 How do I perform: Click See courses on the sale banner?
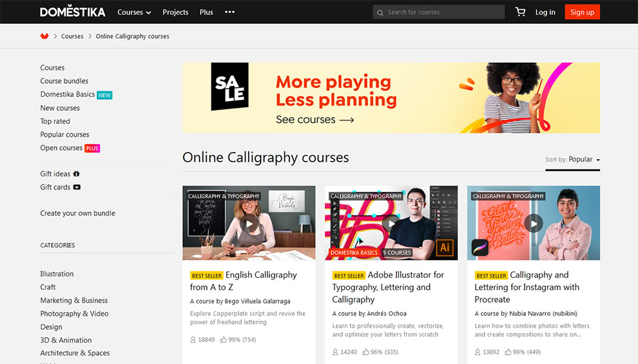315,120
